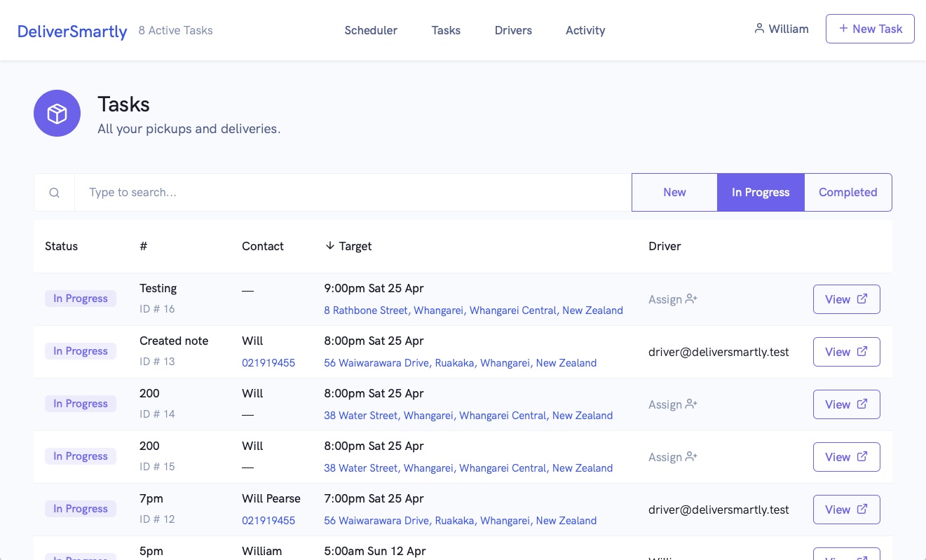Click the assign driver icon for ID # 16
926x560 pixels.
tap(691, 299)
